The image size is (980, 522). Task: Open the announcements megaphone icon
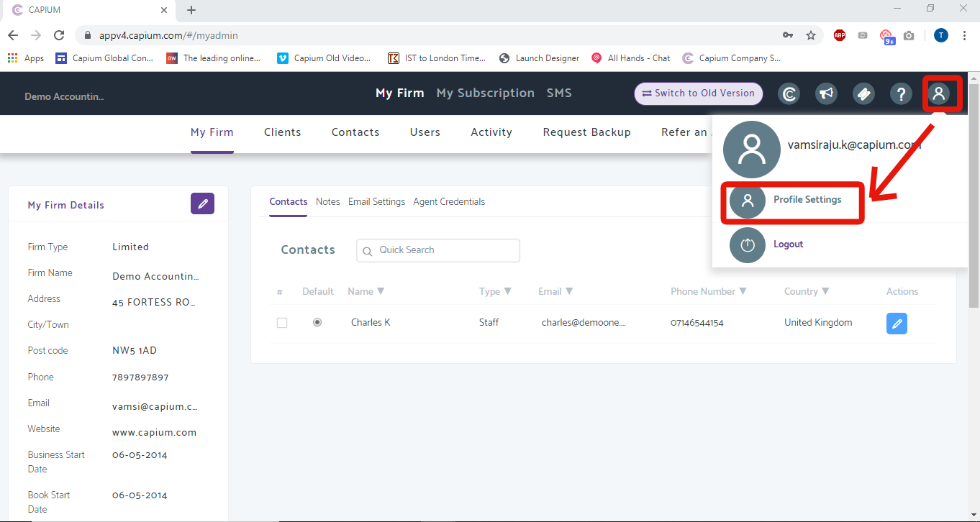(x=827, y=93)
